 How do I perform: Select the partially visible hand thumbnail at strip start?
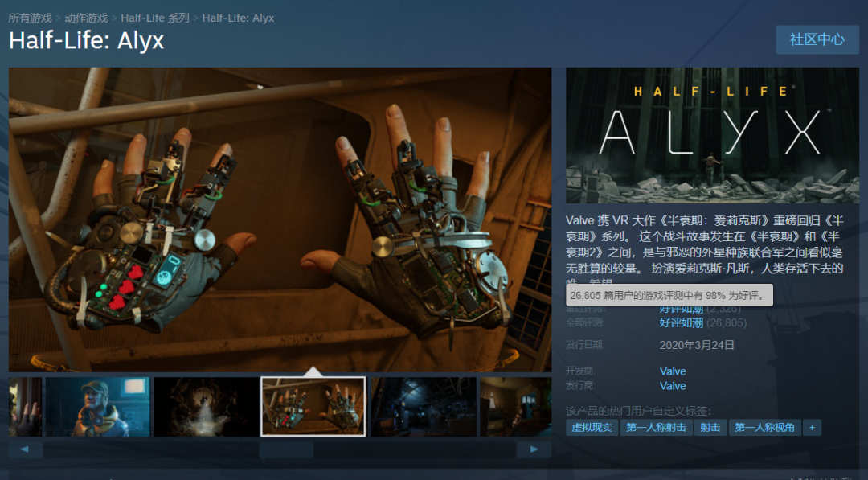point(25,407)
